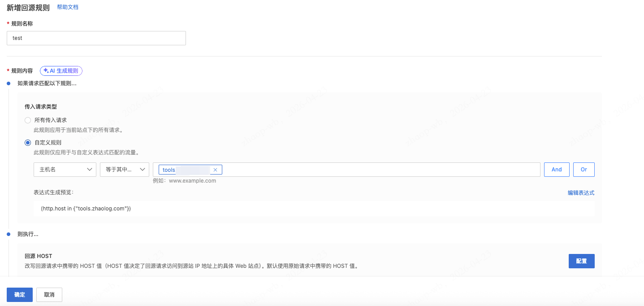Viewport: 644px width, 306px height.
Task: Click the 编辑表达式 link
Action: coord(581,193)
